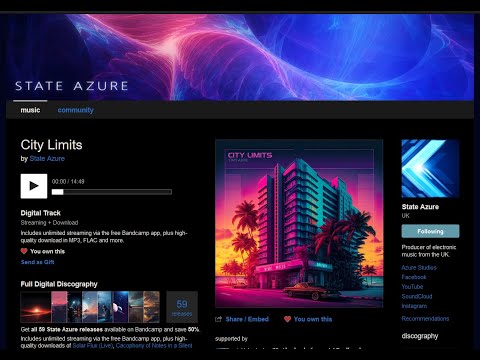
Task: Open the YouTube link
Action: 412,287
